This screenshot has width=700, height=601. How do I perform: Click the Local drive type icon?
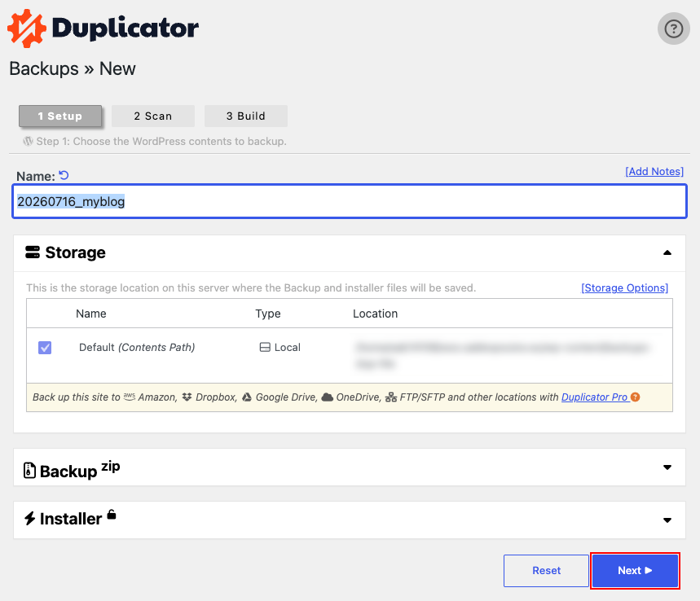pos(265,347)
